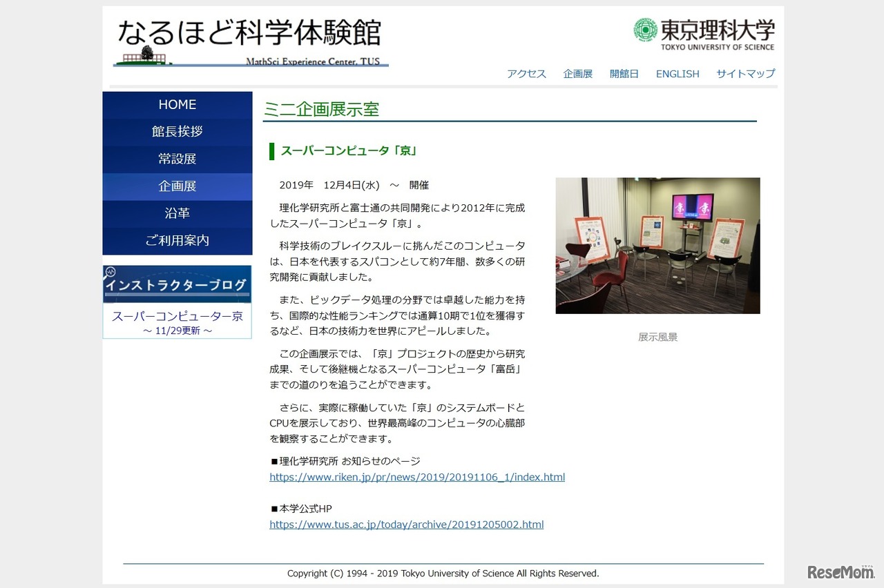This screenshot has height=588, width=884.
Task: Select 館長挨拶 in the sidebar menu
Action: coord(177,132)
